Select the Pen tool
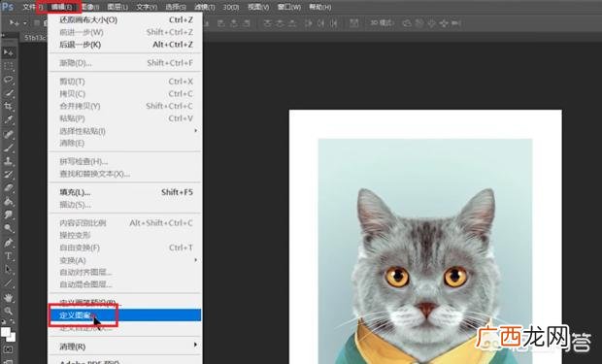 (x=8, y=243)
